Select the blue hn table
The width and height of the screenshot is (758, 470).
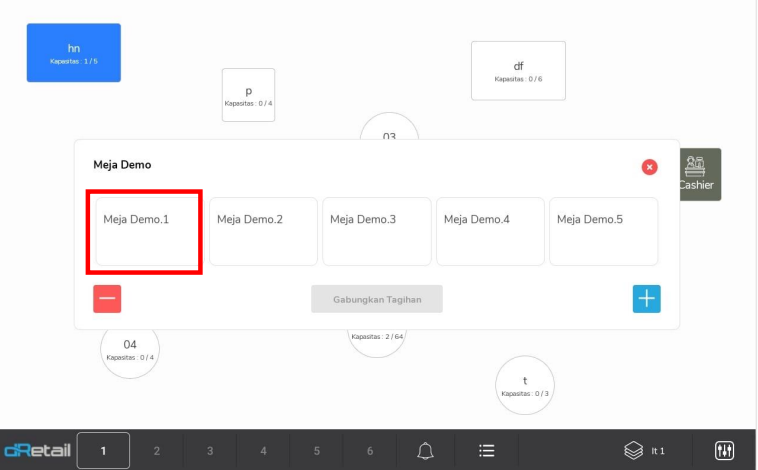pyautogui.click(x=73, y=53)
